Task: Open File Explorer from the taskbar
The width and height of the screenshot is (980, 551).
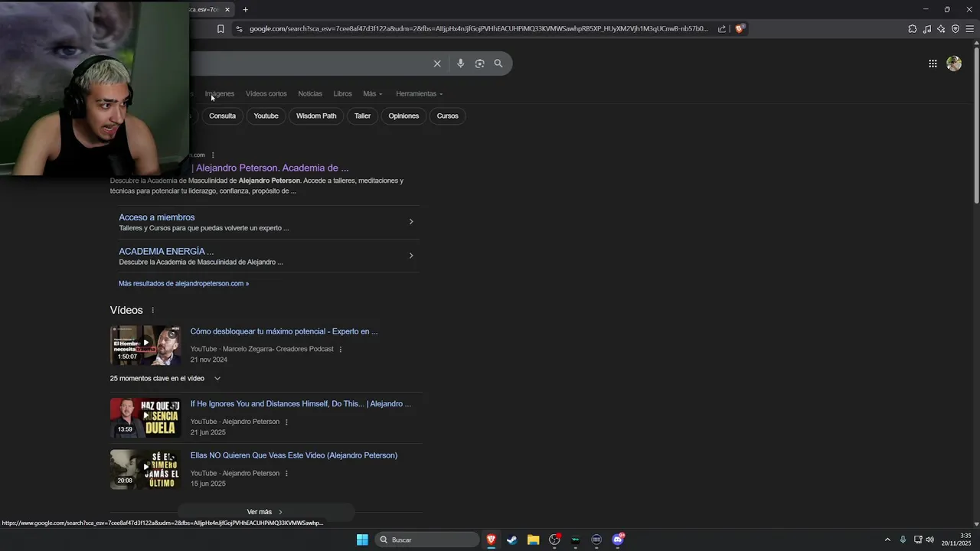Action: click(533, 540)
